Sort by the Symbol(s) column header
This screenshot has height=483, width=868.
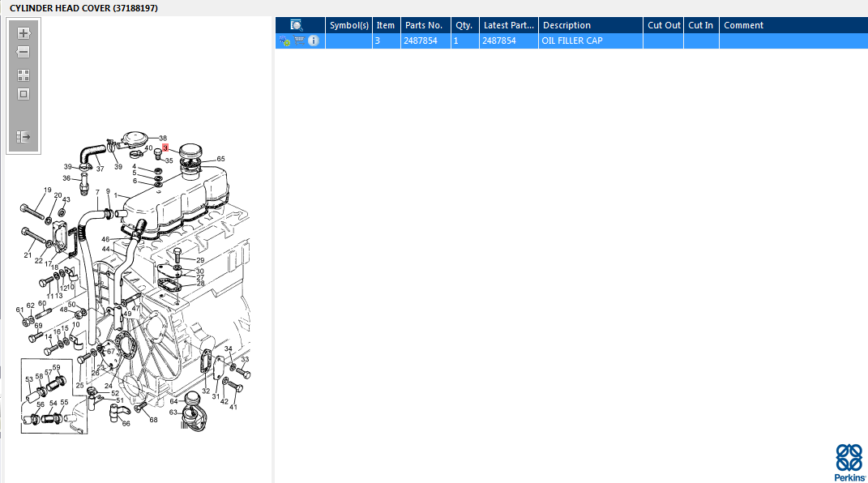pyautogui.click(x=348, y=25)
